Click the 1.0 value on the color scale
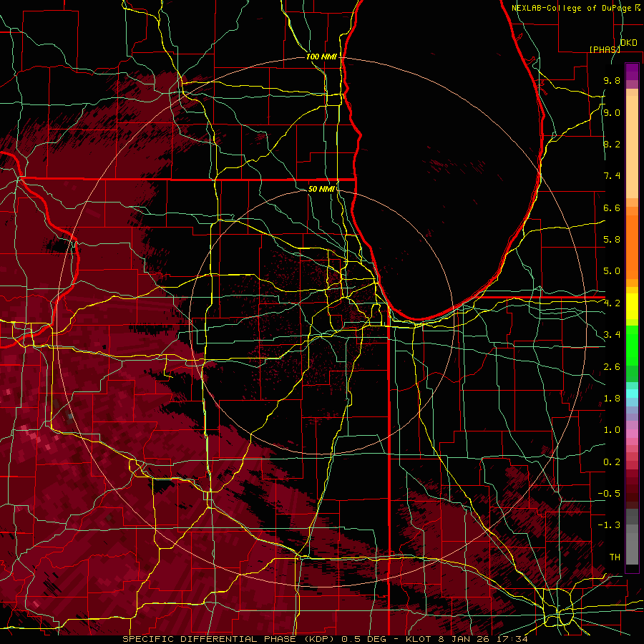The width and height of the screenshot is (644, 644). tap(612, 430)
